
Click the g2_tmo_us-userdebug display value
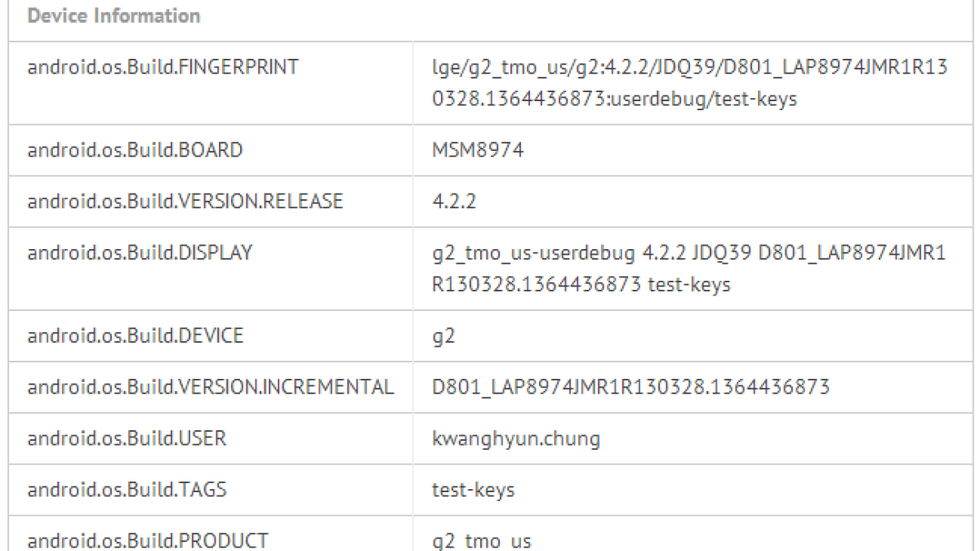pyautogui.click(x=689, y=254)
